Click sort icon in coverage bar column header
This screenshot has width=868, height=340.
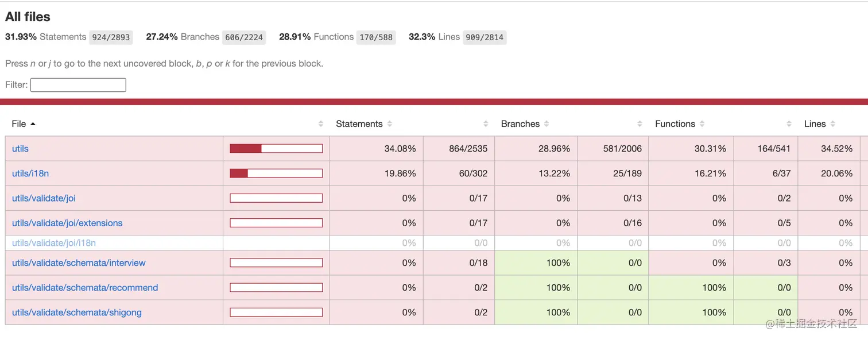click(x=321, y=124)
